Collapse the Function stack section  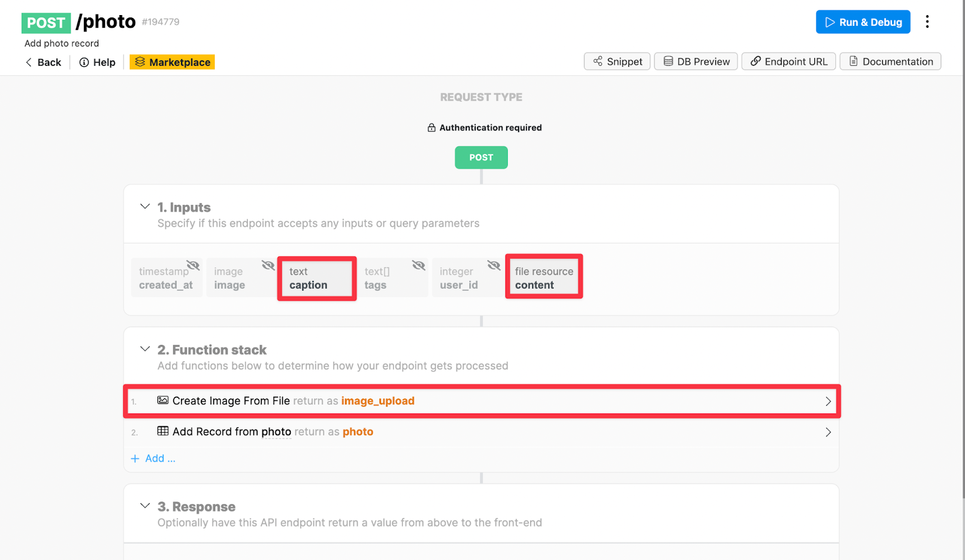point(145,348)
